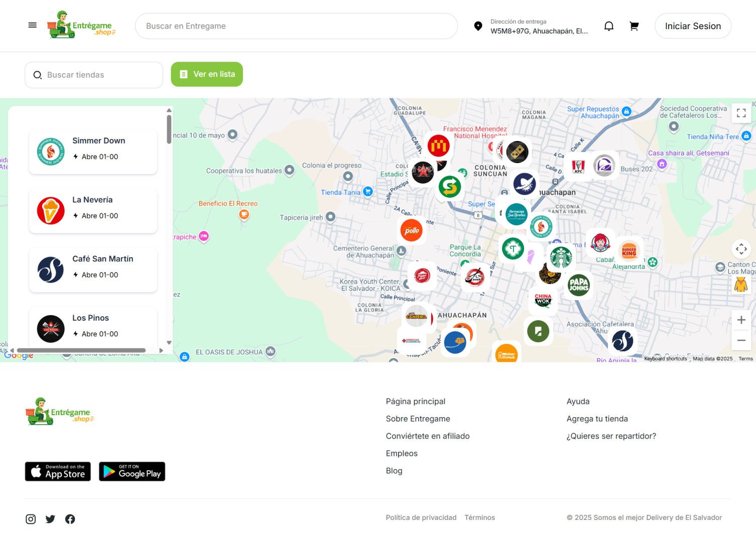This screenshot has height=542, width=756.
Task: Open map Terms link
Action: pyautogui.click(x=745, y=358)
